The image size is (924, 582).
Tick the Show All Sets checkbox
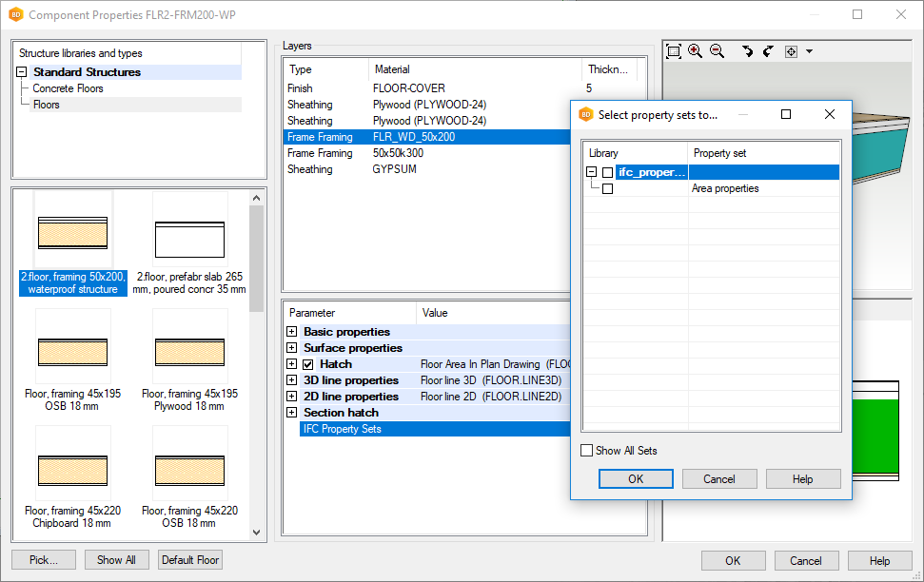coord(587,451)
